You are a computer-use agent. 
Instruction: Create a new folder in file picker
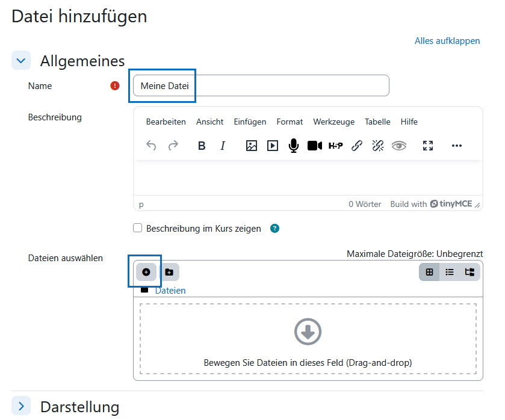click(x=169, y=272)
